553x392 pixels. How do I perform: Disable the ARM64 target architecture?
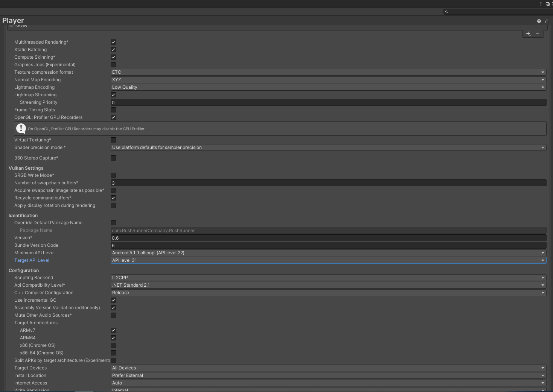(x=113, y=337)
